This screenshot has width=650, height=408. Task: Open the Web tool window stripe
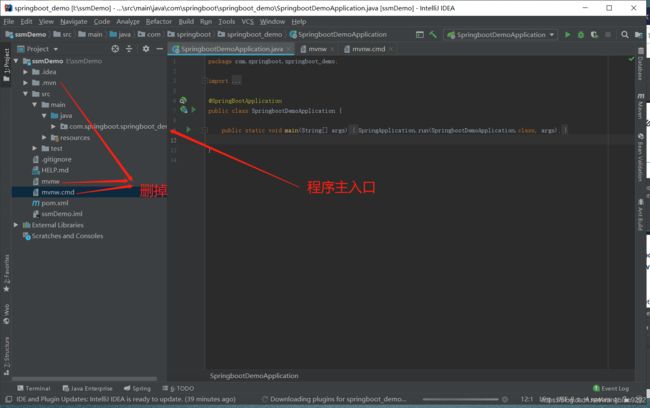6,314
